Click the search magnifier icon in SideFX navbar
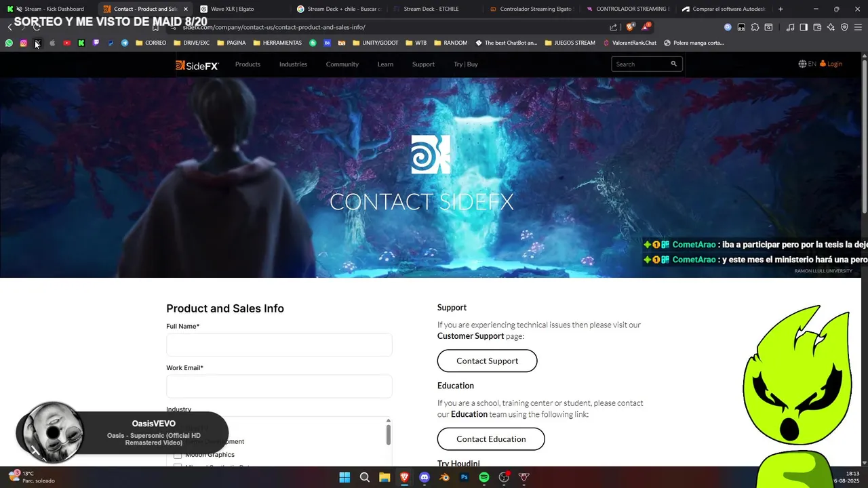 (x=673, y=64)
